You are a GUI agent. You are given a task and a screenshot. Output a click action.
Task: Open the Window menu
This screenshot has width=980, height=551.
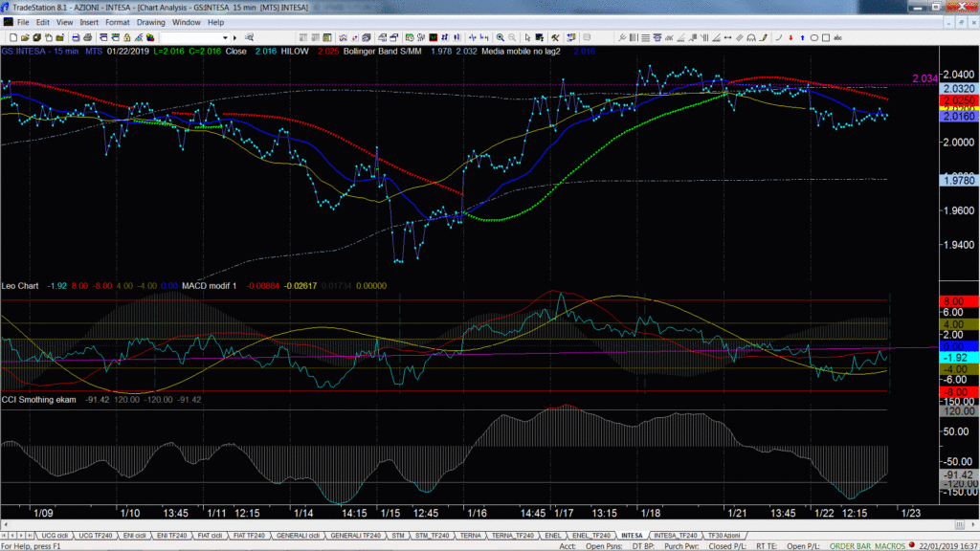click(187, 23)
